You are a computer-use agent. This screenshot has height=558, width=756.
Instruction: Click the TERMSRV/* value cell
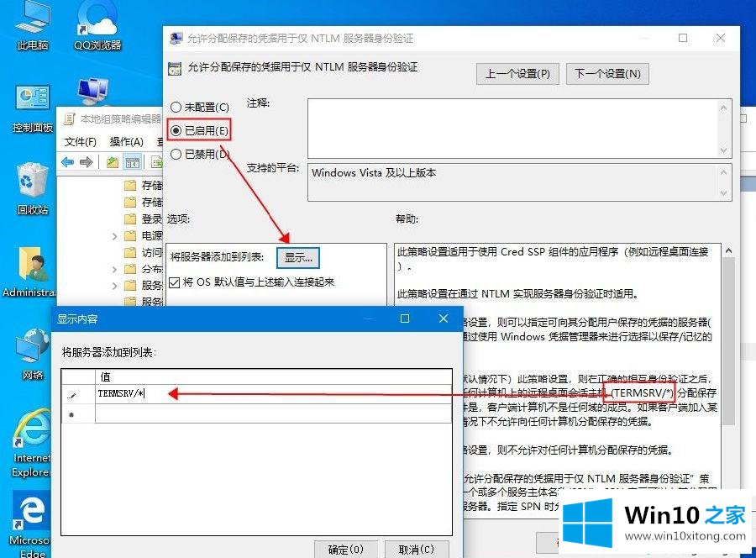[273, 393]
